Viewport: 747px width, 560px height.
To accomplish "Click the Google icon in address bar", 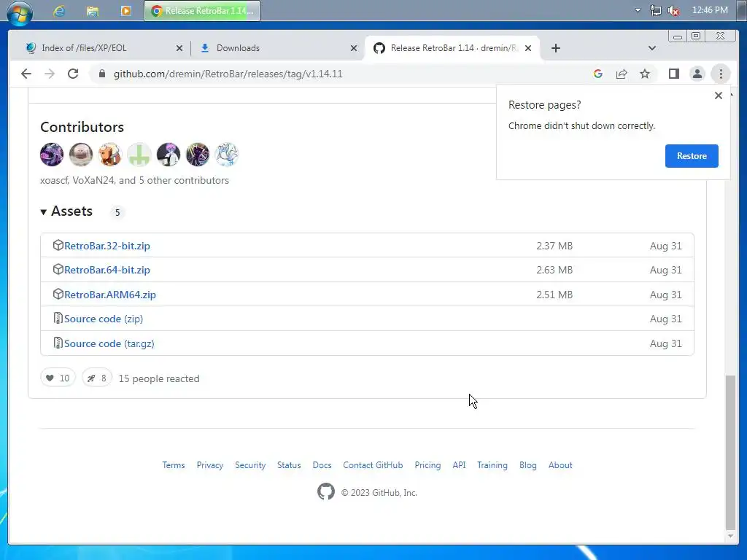I will [x=598, y=74].
